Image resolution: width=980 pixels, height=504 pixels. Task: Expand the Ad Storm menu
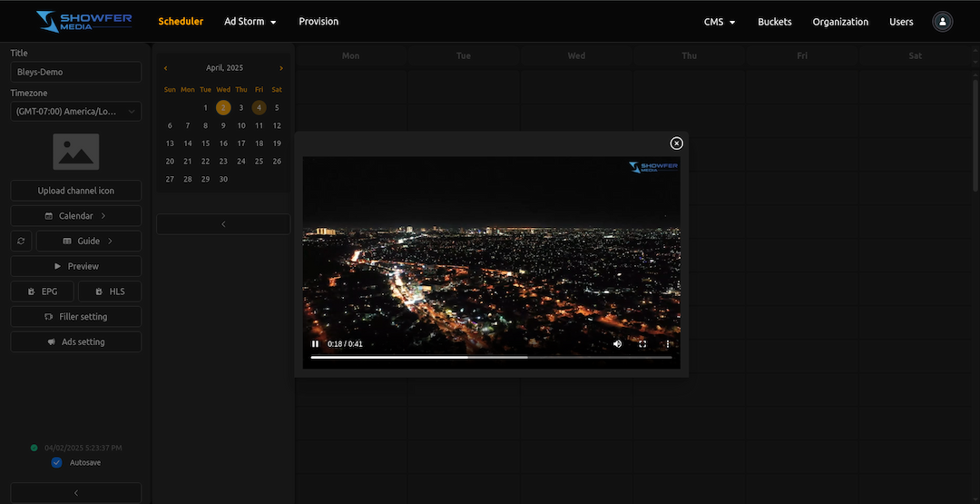250,21
